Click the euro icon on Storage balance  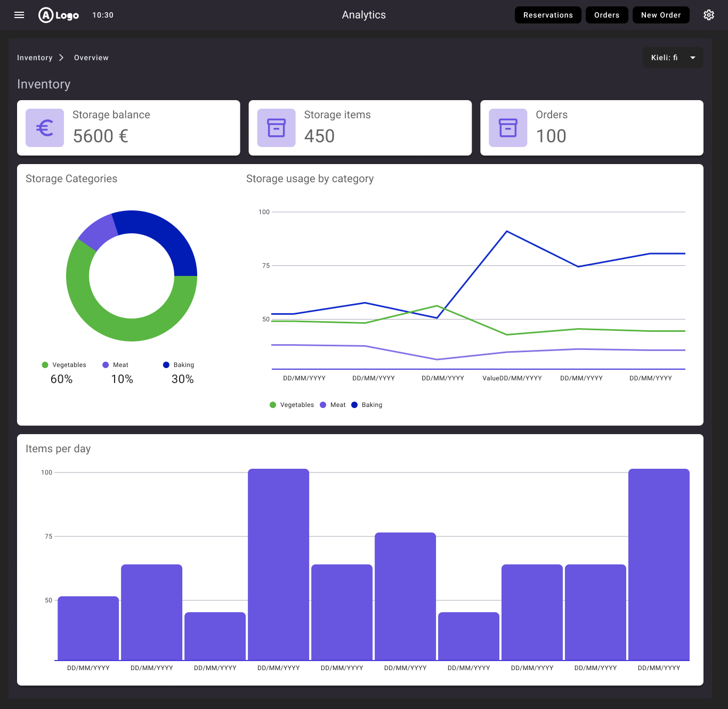click(x=45, y=128)
